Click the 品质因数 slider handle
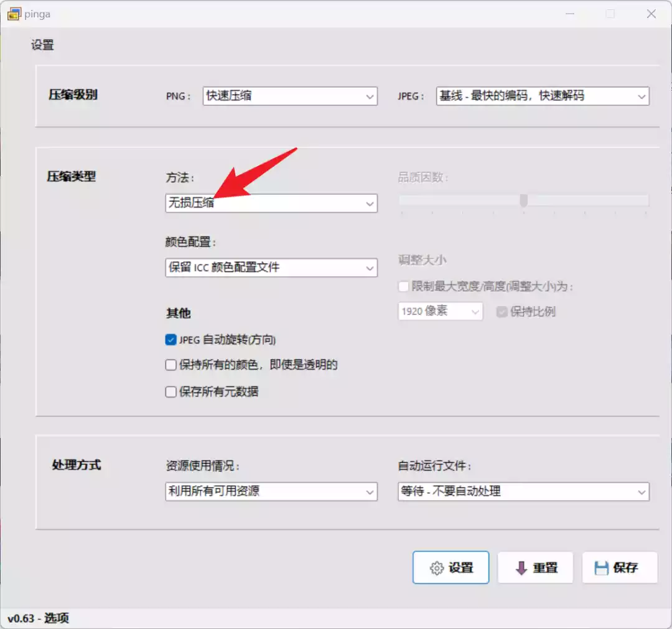The width and height of the screenshot is (672, 629). 524,200
